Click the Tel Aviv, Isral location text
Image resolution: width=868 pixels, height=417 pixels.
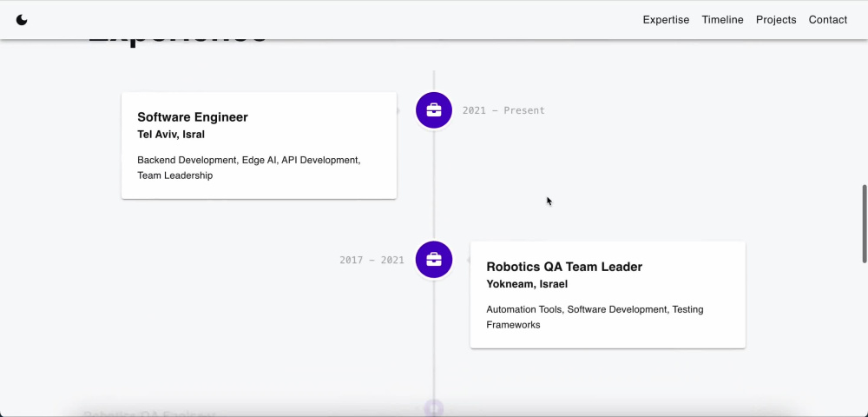click(x=171, y=134)
